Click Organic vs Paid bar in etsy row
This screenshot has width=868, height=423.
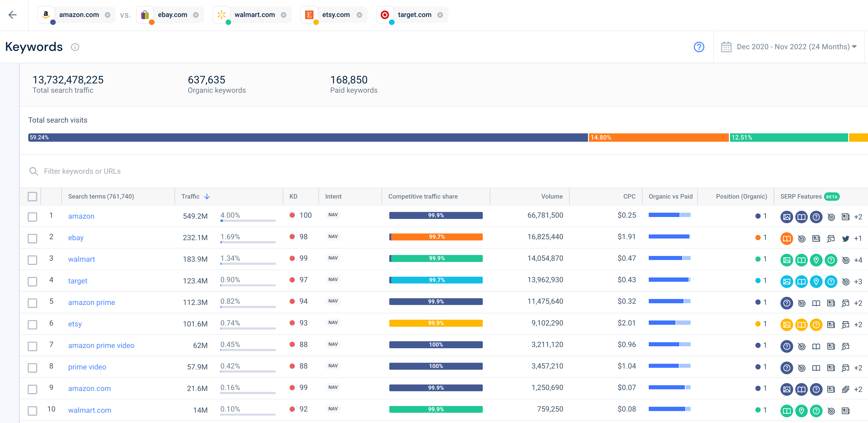tap(669, 323)
